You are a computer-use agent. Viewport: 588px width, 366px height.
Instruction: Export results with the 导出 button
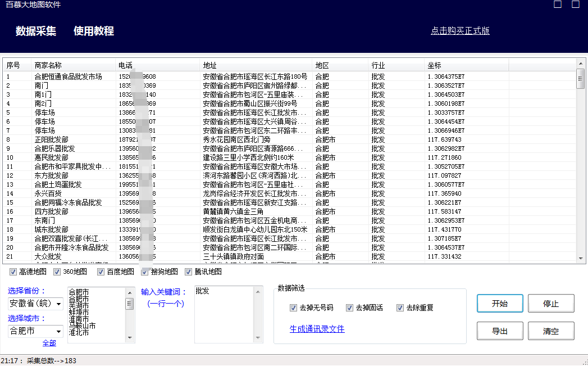point(500,331)
